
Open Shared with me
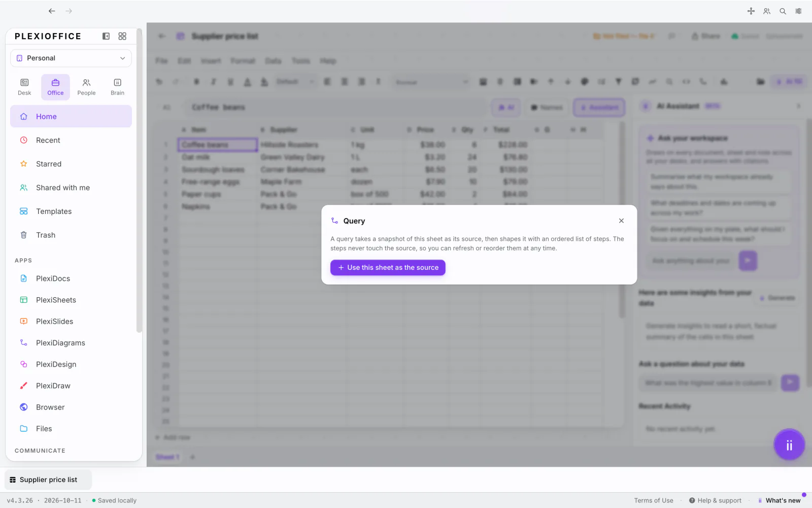coord(71,187)
